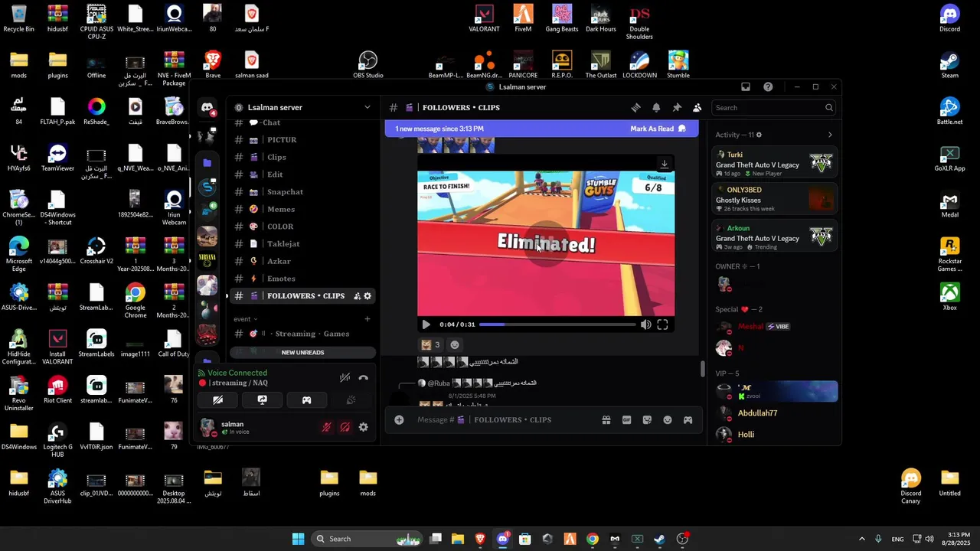Disconnect from voice call phone icon
This screenshot has height=551, width=980.
(363, 377)
